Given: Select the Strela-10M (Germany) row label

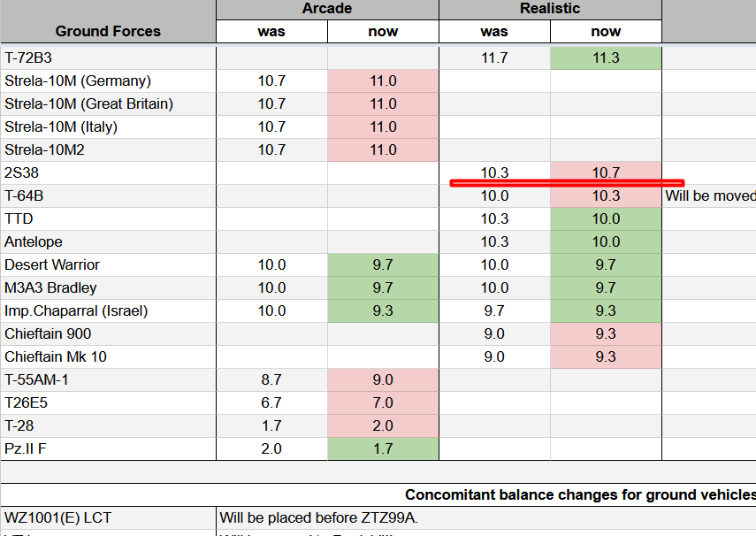Looking at the screenshot, I should pos(108,80).
